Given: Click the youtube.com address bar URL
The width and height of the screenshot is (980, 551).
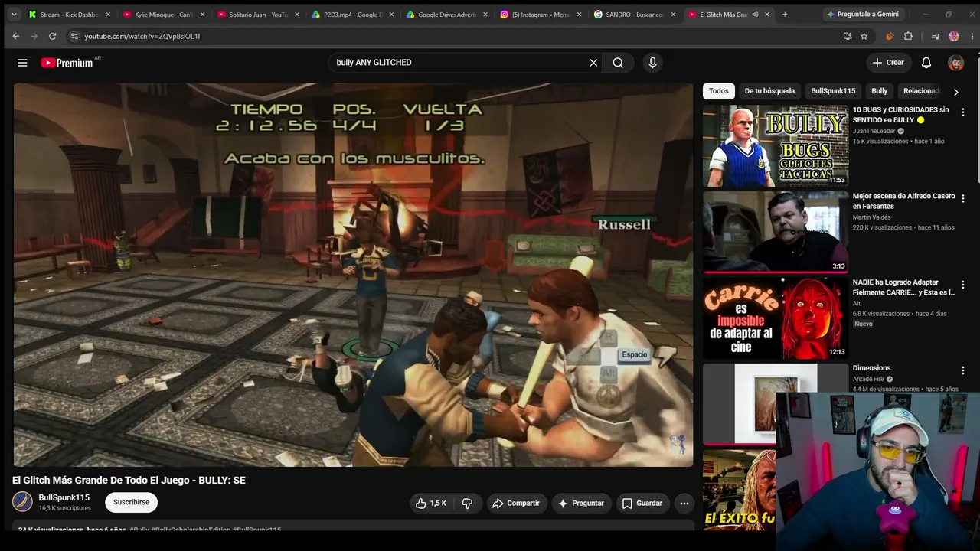Looking at the screenshot, I should point(142,36).
